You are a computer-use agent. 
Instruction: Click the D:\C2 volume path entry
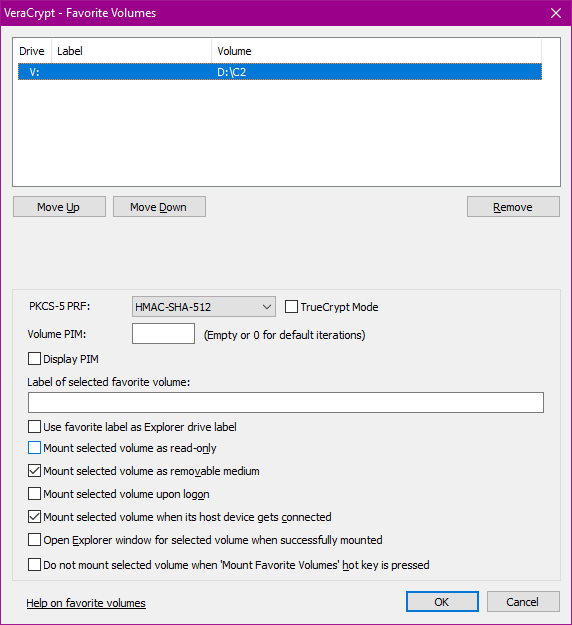pyautogui.click(x=232, y=72)
